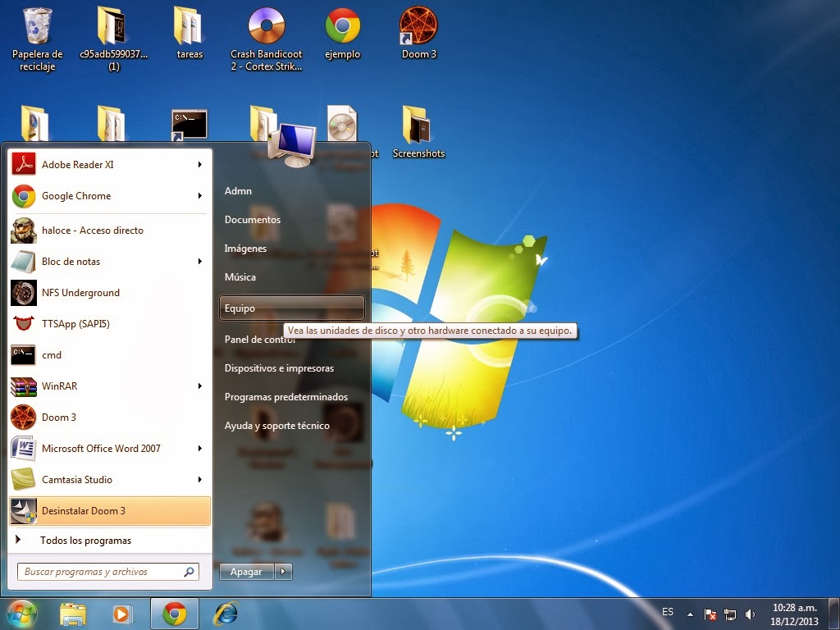Select the Screenshots folder on desktop
The width and height of the screenshot is (840, 630).
tap(418, 132)
